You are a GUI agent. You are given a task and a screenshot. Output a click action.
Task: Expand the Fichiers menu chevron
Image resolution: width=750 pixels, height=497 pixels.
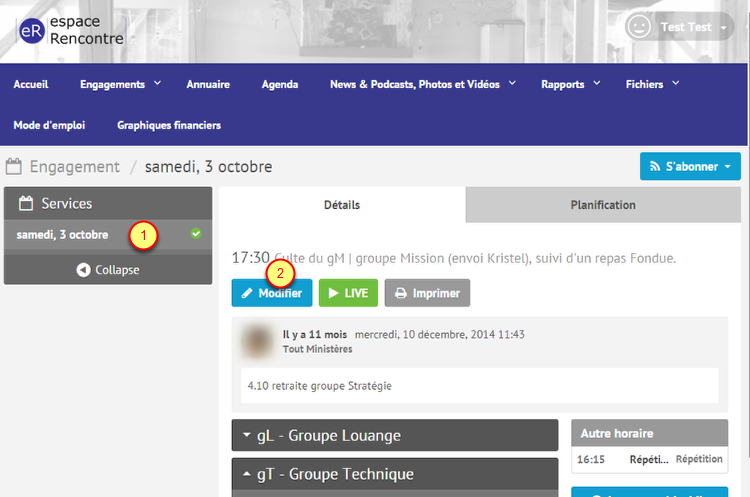point(676,83)
